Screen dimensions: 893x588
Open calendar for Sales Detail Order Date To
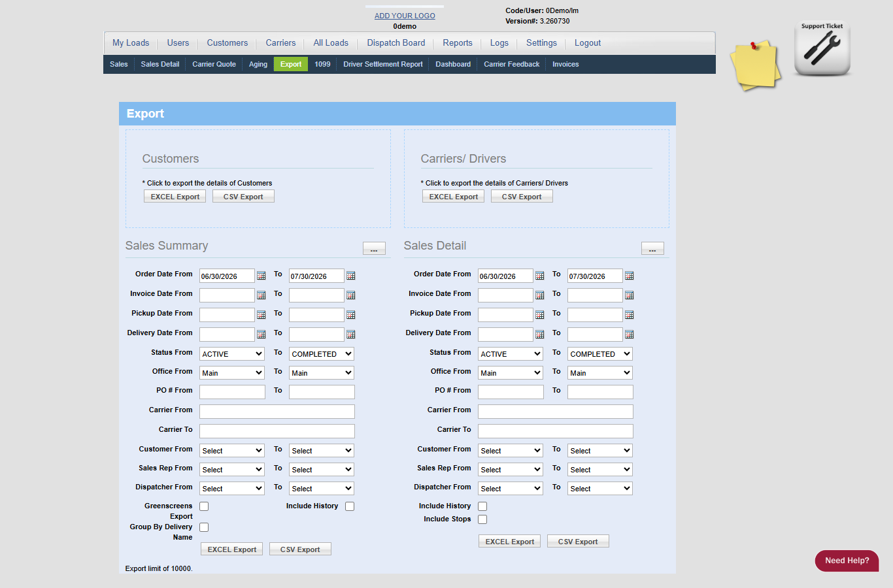coord(630,276)
